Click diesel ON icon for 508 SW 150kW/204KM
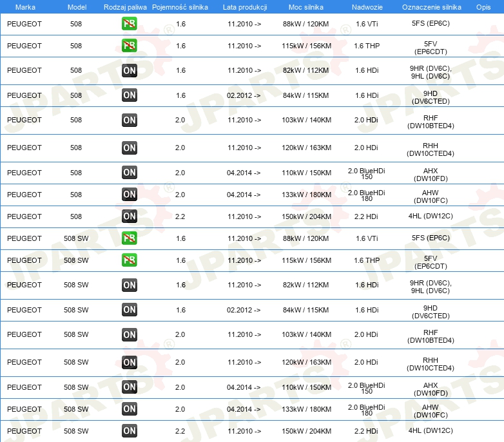The image size is (504, 442). coord(129,431)
